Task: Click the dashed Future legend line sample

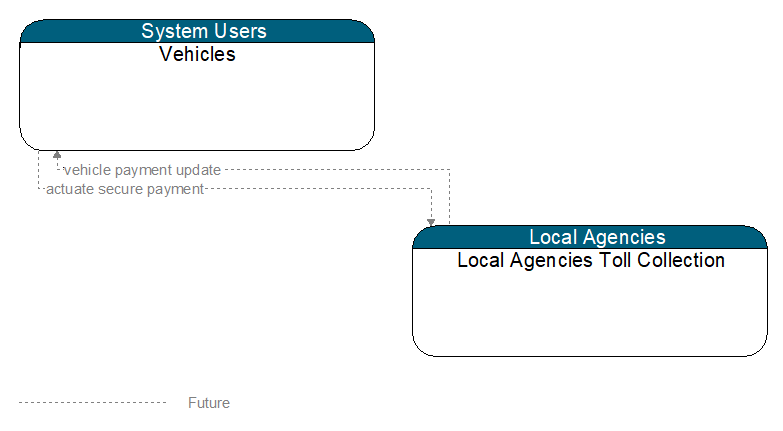Action: pos(92,403)
